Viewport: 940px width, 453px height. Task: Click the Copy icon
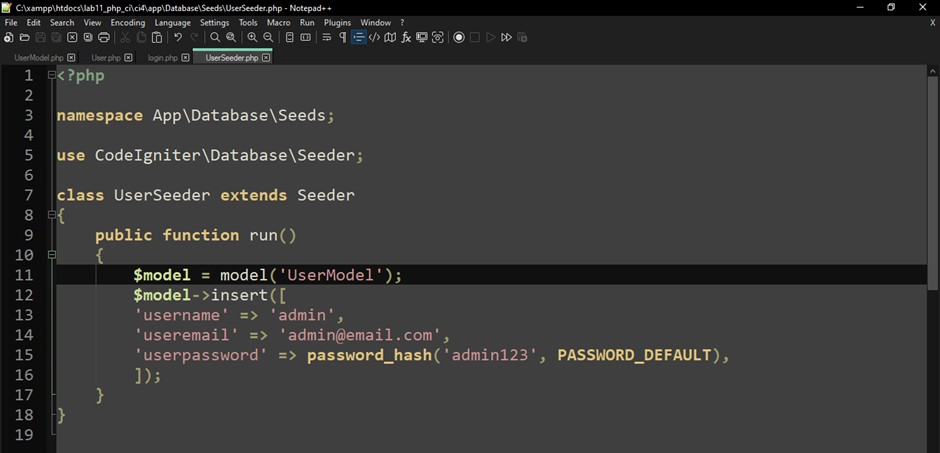click(141, 37)
